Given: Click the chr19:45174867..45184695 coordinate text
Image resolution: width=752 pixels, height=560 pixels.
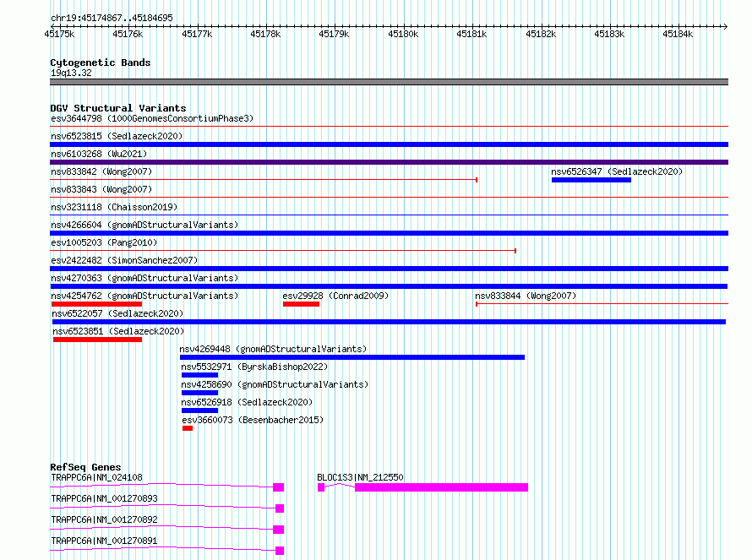Looking at the screenshot, I should pos(112,19).
